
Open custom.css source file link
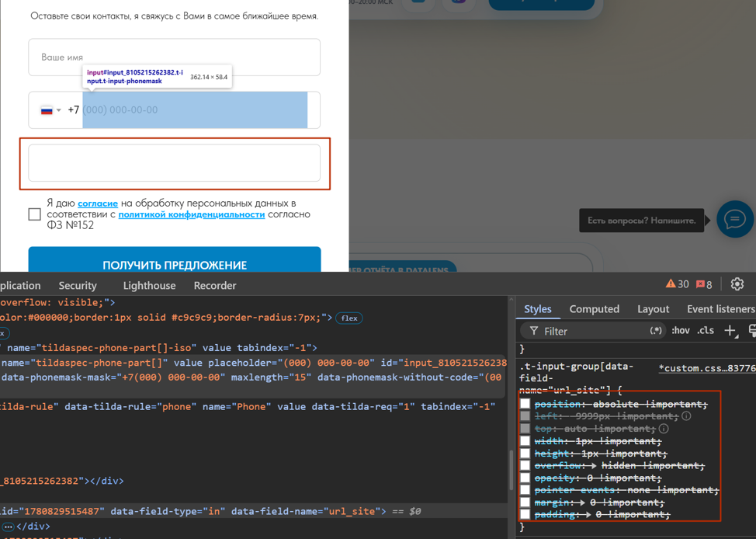click(707, 367)
